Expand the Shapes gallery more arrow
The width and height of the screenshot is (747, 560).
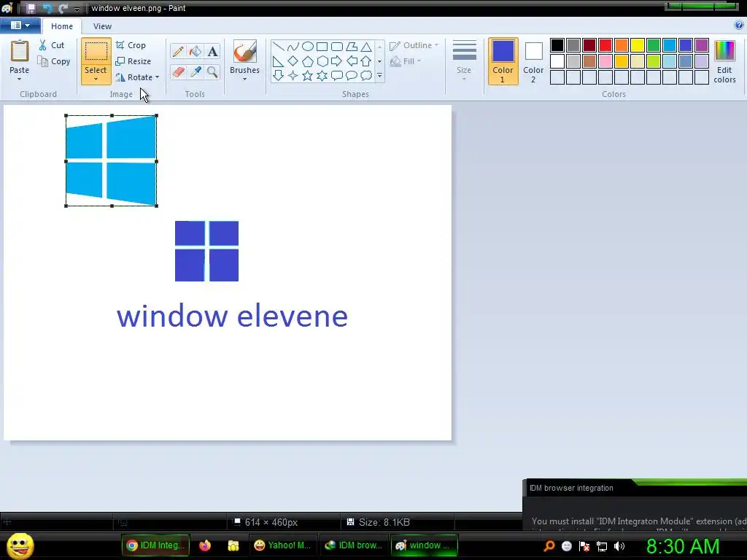coord(379,75)
